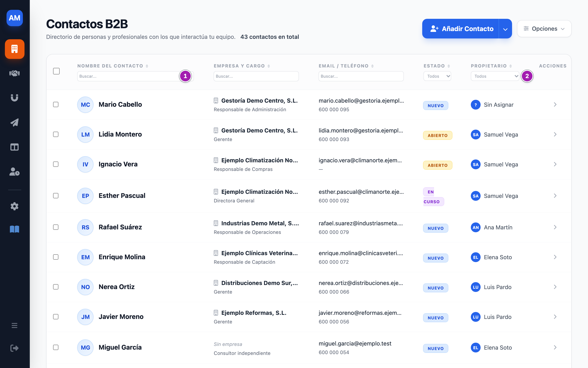Open Mario Cabello's row chevron

tap(555, 104)
